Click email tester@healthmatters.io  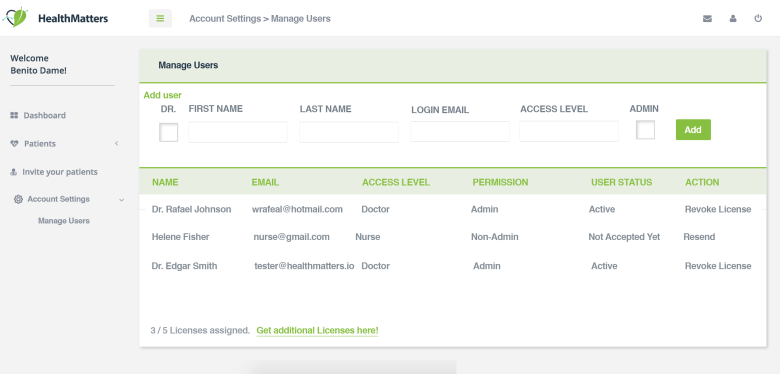pyautogui.click(x=304, y=266)
